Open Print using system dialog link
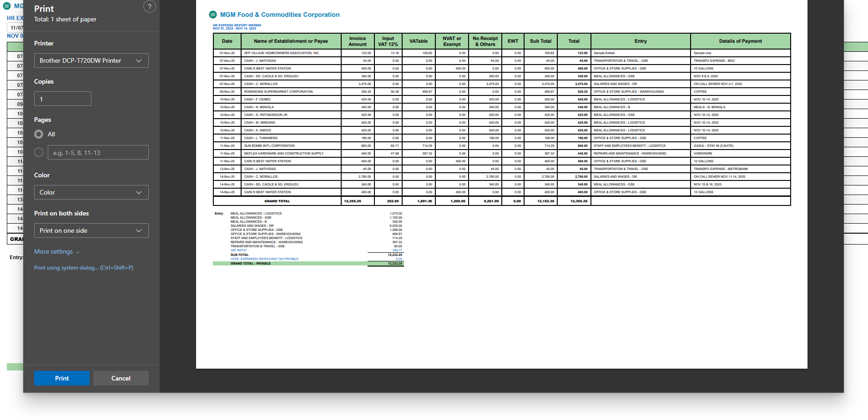 coord(84,268)
